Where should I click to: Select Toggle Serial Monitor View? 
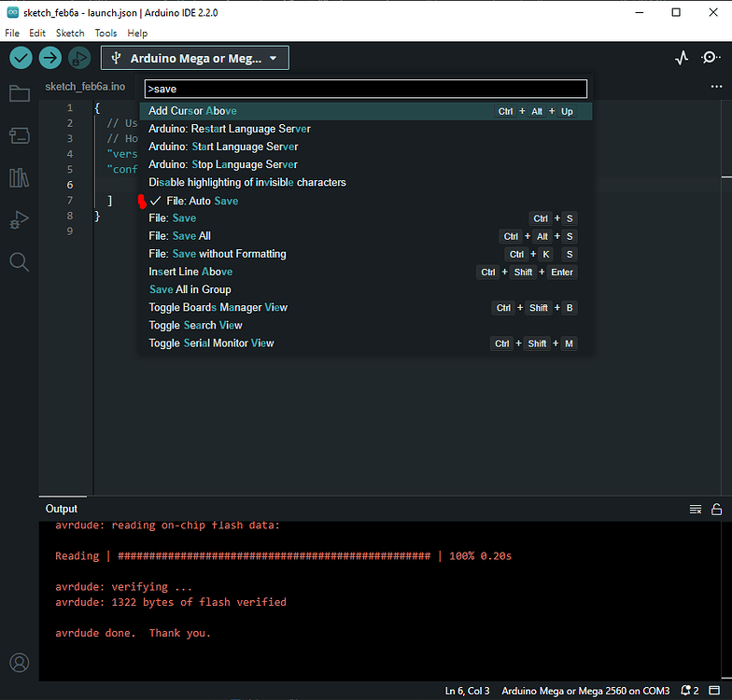[x=366, y=343]
